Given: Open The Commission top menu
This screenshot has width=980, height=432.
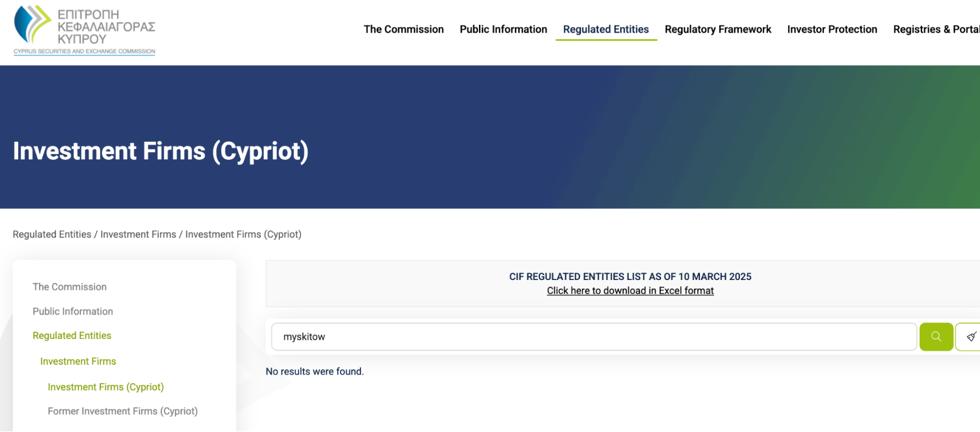Looking at the screenshot, I should click(403, 29).
